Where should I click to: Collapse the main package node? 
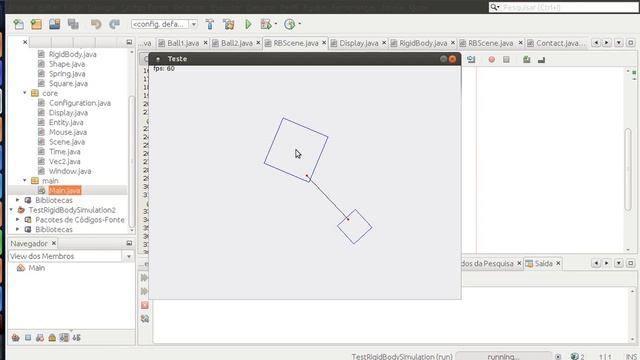click(25, 180)
